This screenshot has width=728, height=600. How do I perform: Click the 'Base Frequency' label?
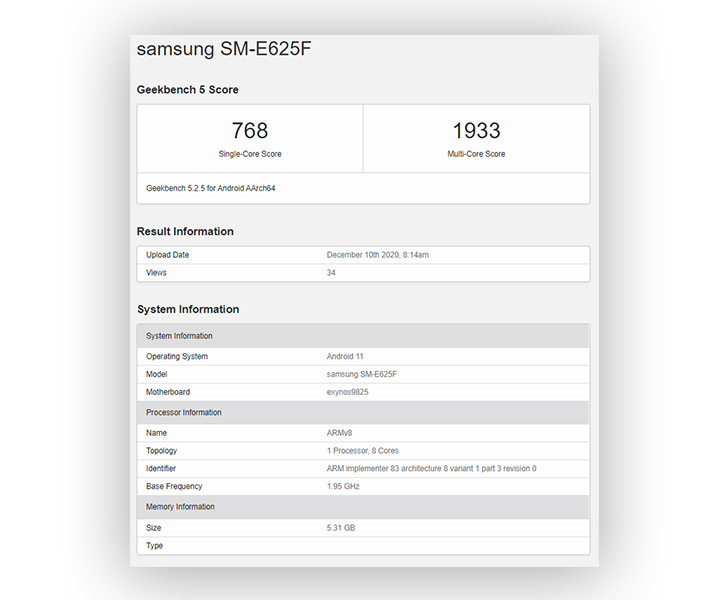click(174, 486)
